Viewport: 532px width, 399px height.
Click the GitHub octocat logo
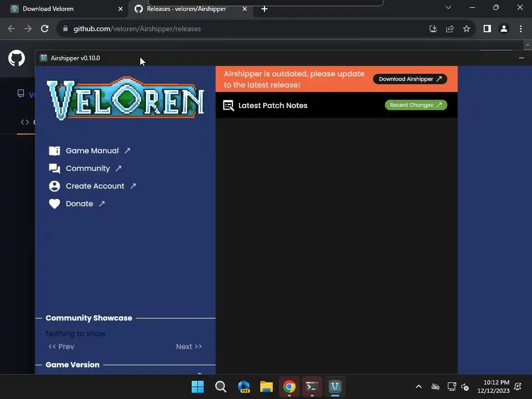[x=17, y=58]
